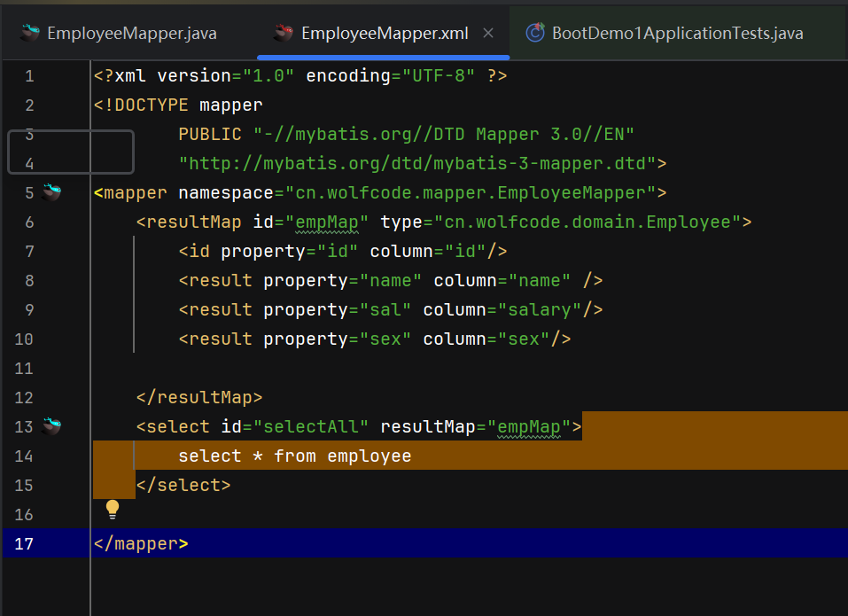Click line number 11 in the gutter
This screenshot has width=848, height=616.
(x=24, y=369)
